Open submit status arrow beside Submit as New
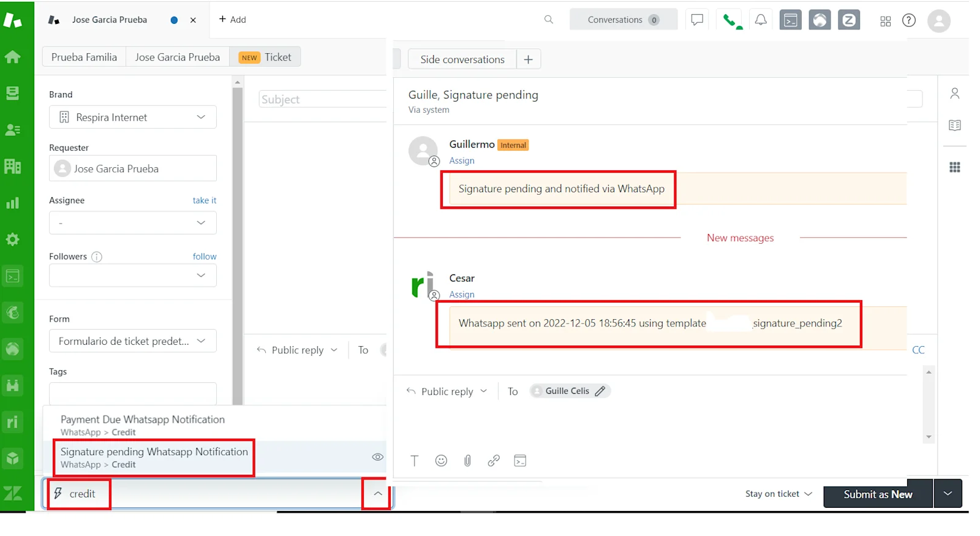 point(948,494)
